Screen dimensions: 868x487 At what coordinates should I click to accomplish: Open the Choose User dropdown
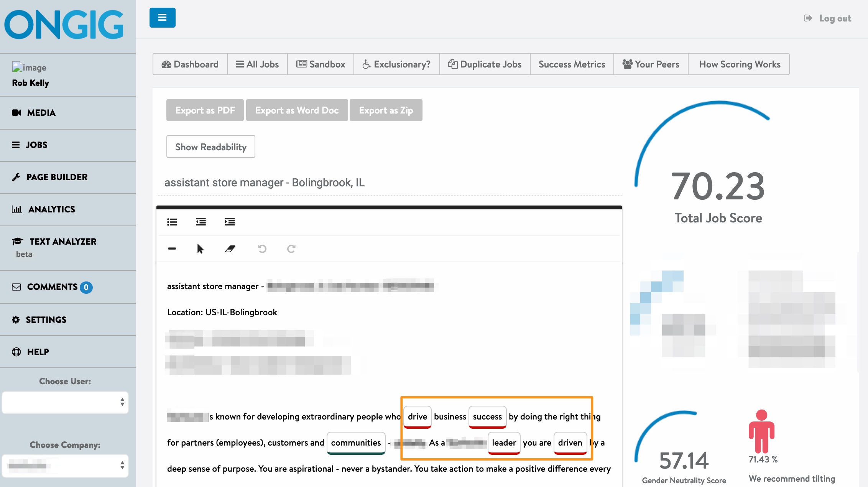[x=65, y=402]
